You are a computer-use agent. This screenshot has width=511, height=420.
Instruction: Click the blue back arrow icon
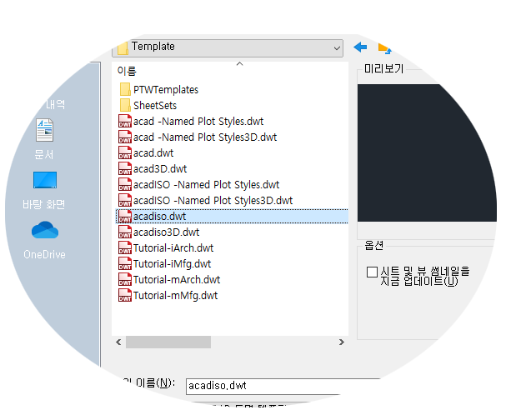click(360, 47)
